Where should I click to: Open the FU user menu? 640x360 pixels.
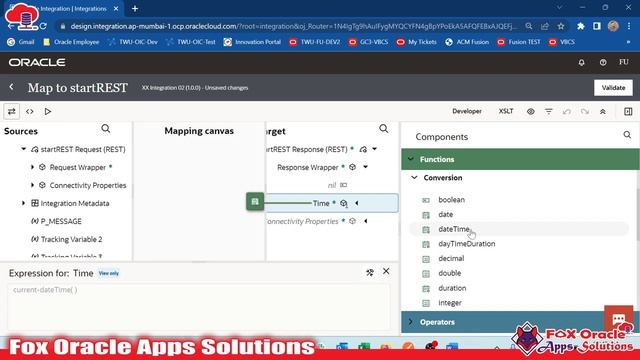pos(623,62)
